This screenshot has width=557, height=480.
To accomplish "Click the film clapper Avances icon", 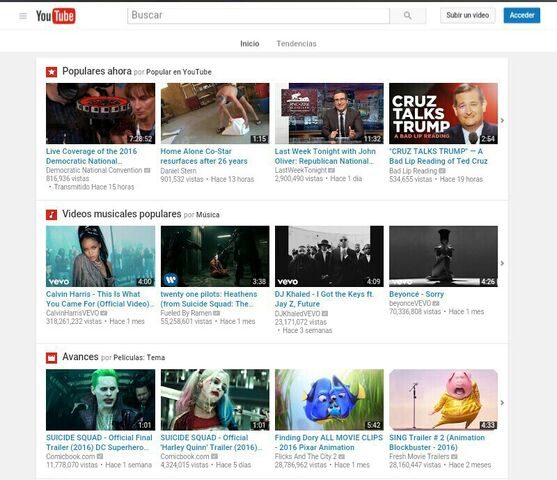I will (52, 358).
